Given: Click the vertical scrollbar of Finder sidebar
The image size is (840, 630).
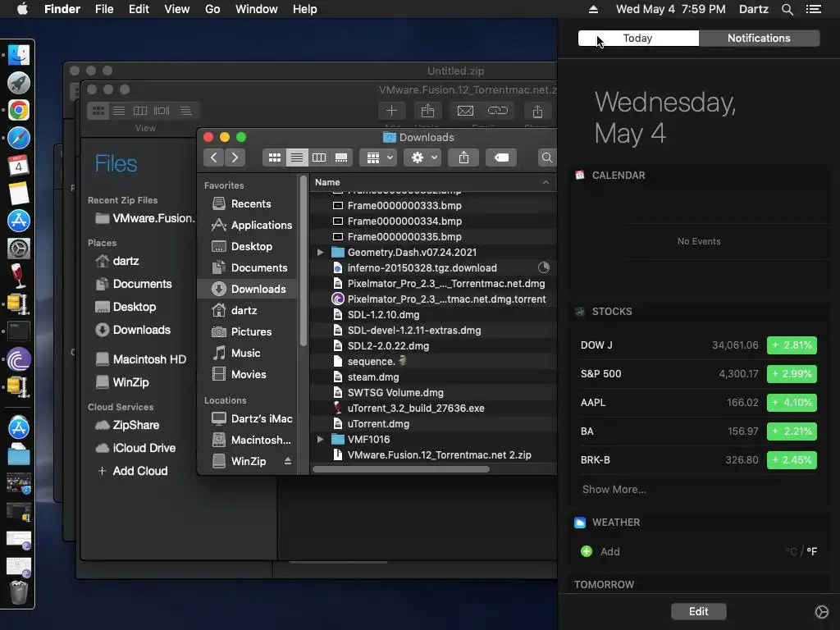Looking at the screenshot, I should [304, 261].
